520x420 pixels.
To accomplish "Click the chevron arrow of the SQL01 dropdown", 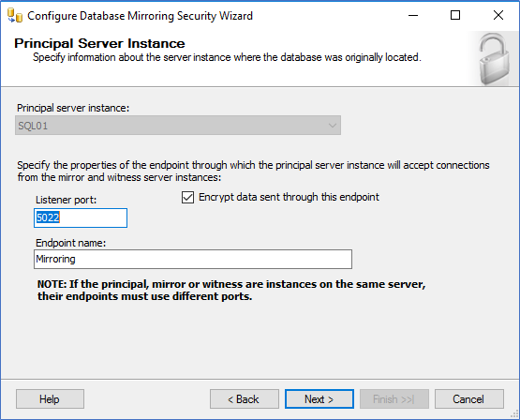I will coord(333,126).
